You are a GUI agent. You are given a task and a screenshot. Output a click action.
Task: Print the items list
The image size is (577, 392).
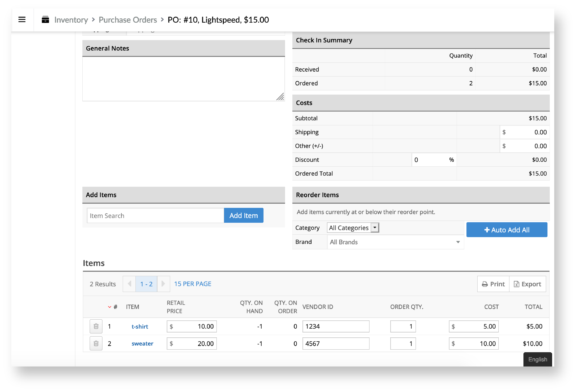point(493,284)
